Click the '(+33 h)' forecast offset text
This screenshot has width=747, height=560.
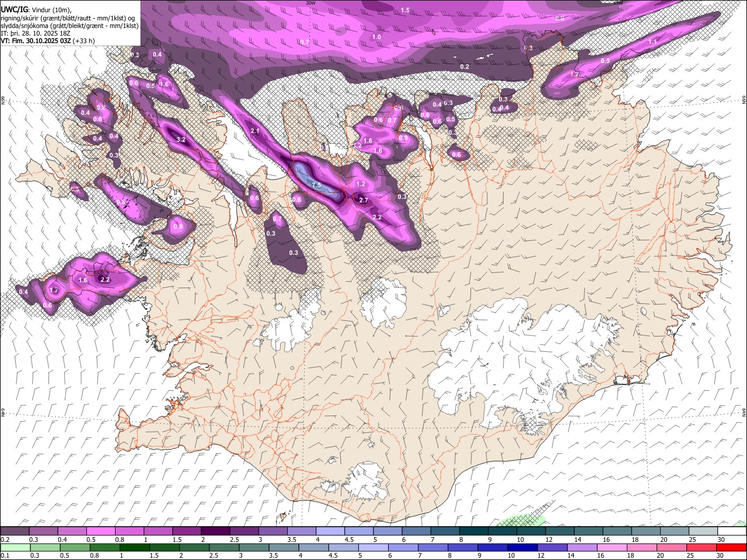[84, 41]
